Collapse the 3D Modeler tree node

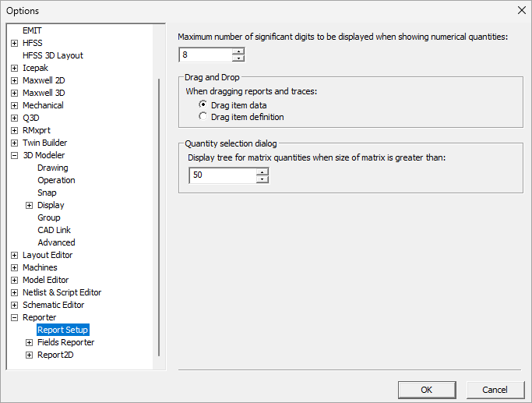point(14,155)
